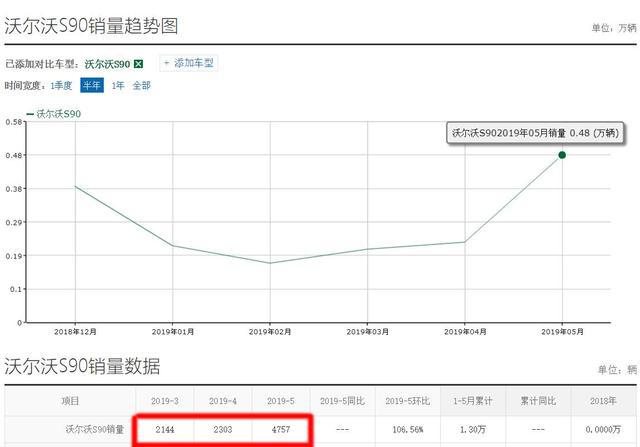The image size is (640, 447).
Task: Click the 2019-3 column header
Action: pos(165,401)
